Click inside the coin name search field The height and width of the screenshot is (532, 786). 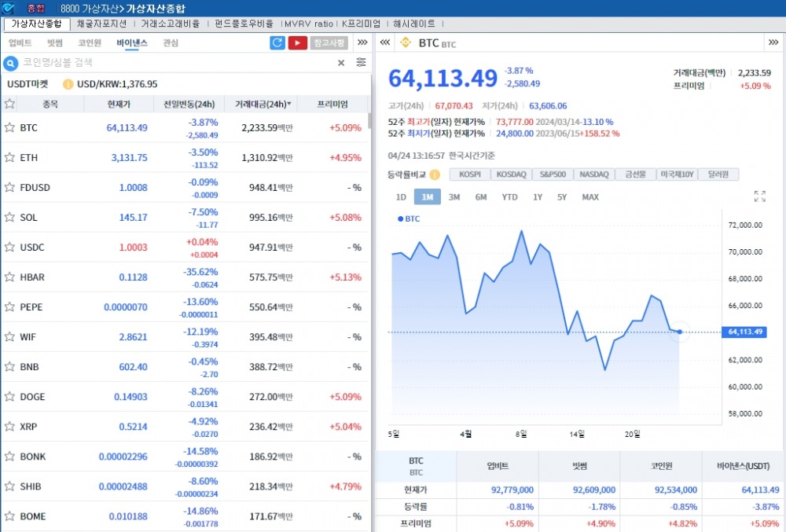pyautogui.click(x=118, y=62)
